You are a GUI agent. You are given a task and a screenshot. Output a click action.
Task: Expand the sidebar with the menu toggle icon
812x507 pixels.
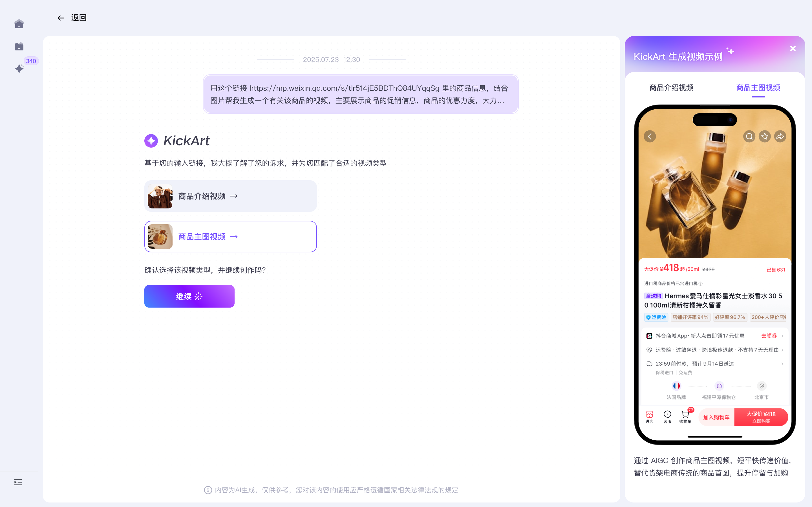click(18, 482)
